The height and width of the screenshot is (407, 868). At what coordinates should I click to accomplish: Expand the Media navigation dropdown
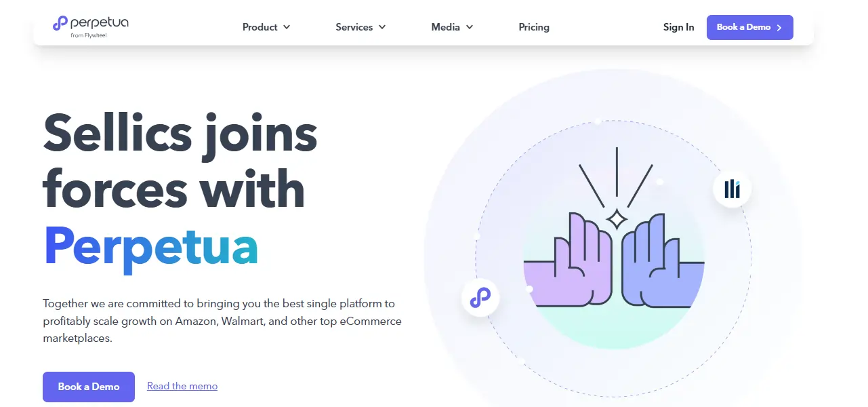pos(451,27)
